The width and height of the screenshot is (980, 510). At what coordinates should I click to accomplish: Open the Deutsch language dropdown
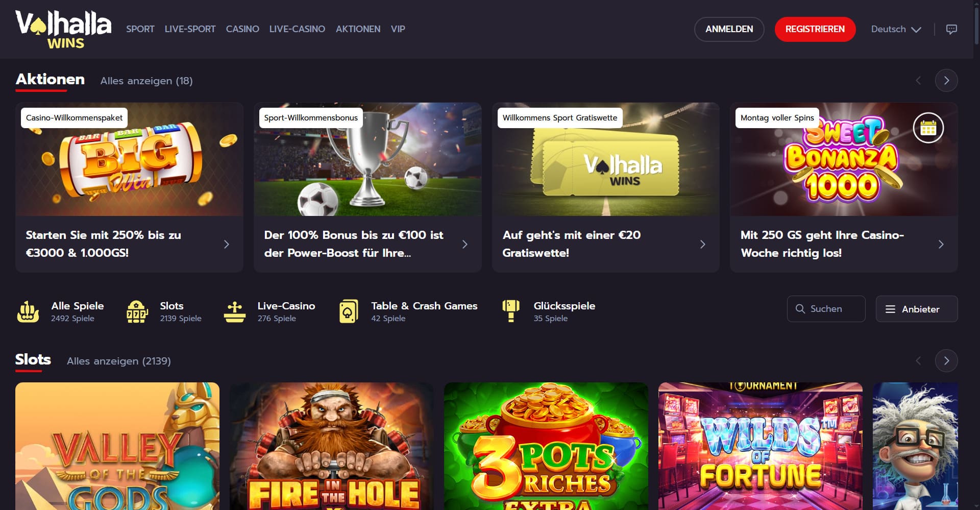[x=896, y=29]
